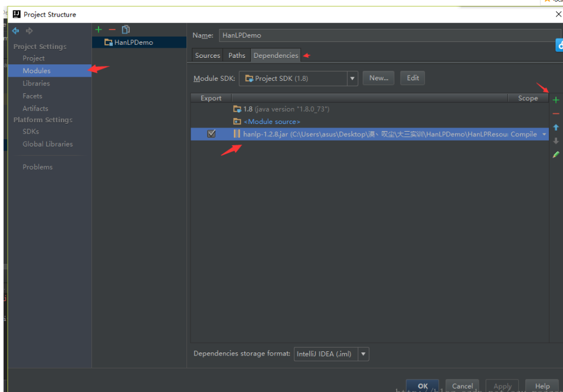Open the Module SDK dropdown

click(352, 79)
